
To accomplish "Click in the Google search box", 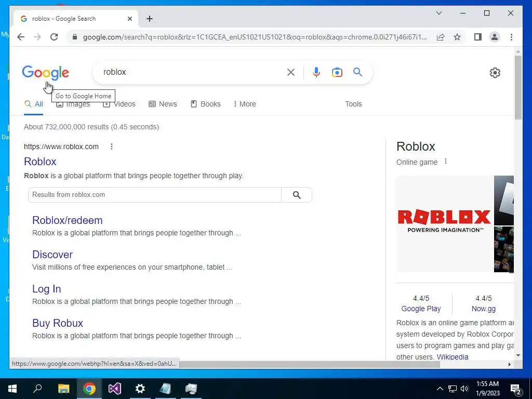I will click(x=193, y=72).
